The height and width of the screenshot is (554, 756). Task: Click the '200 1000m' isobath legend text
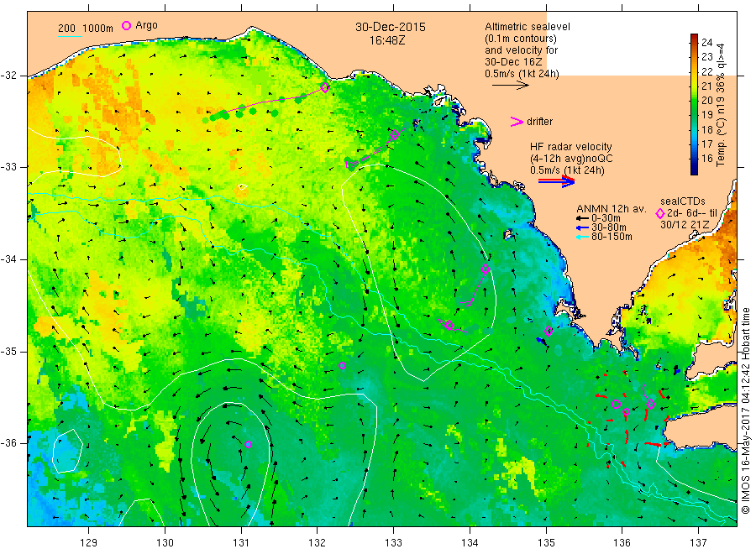[86, 29]
